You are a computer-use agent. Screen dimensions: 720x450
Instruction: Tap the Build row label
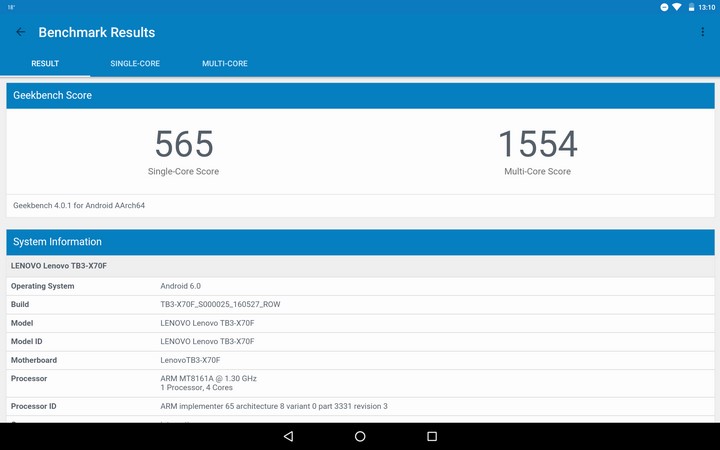coord(20,304)
